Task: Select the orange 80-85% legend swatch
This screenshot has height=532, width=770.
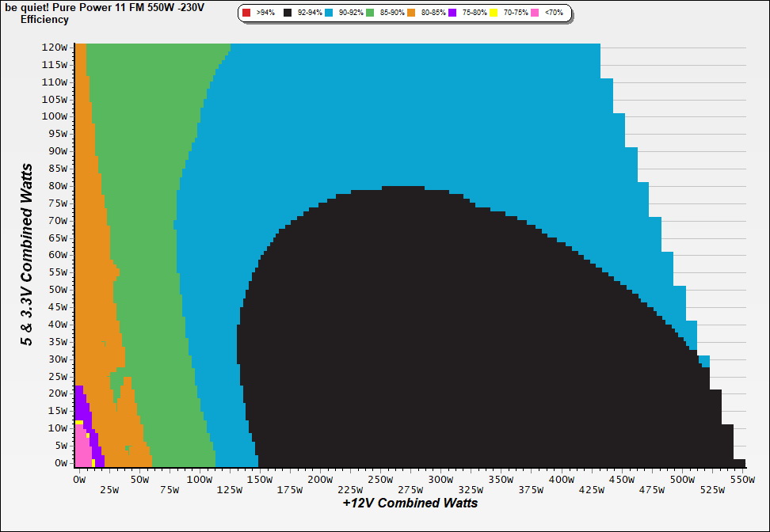Action: point(412,13)
